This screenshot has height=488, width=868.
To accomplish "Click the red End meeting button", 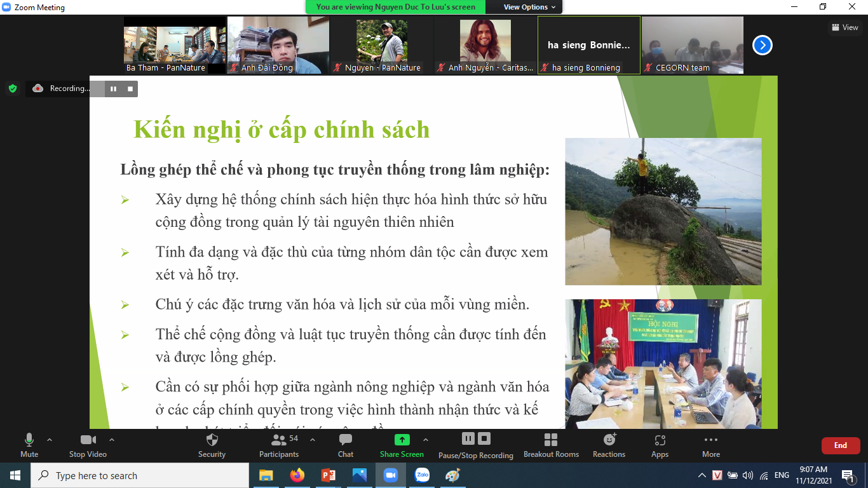I will 840,445.
